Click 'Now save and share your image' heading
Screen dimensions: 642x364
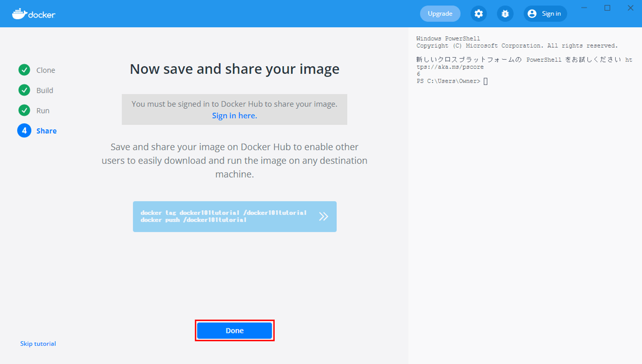click(x=235, y=69)
